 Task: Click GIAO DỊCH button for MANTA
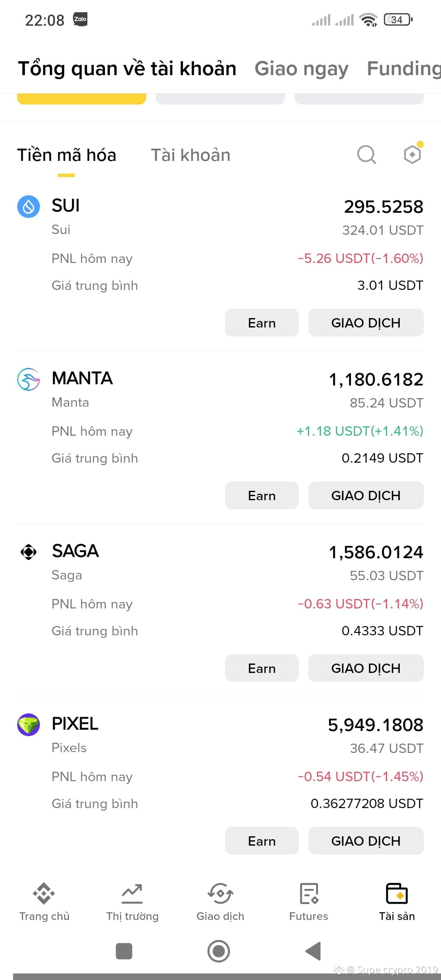[x=366, y=495]
